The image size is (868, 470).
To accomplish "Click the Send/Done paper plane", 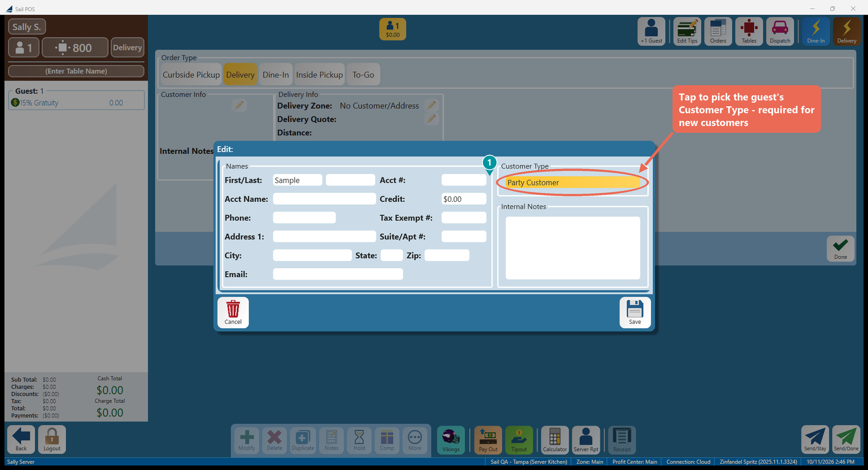I will pyautogui.click(x=846, y=439).
